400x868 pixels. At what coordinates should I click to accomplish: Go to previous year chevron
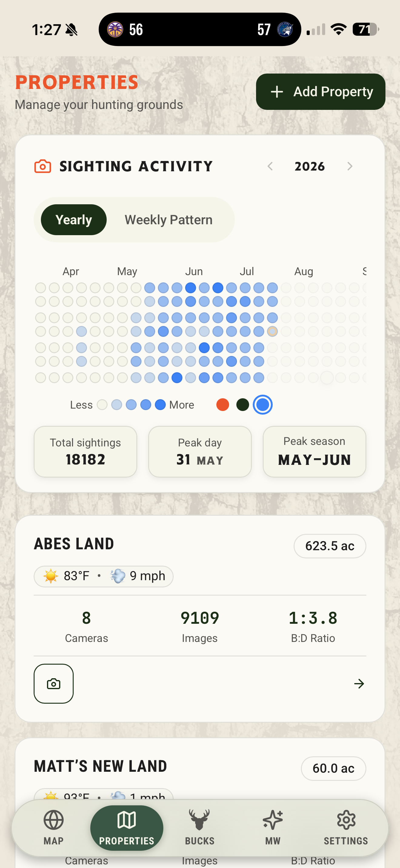[270, 166]
